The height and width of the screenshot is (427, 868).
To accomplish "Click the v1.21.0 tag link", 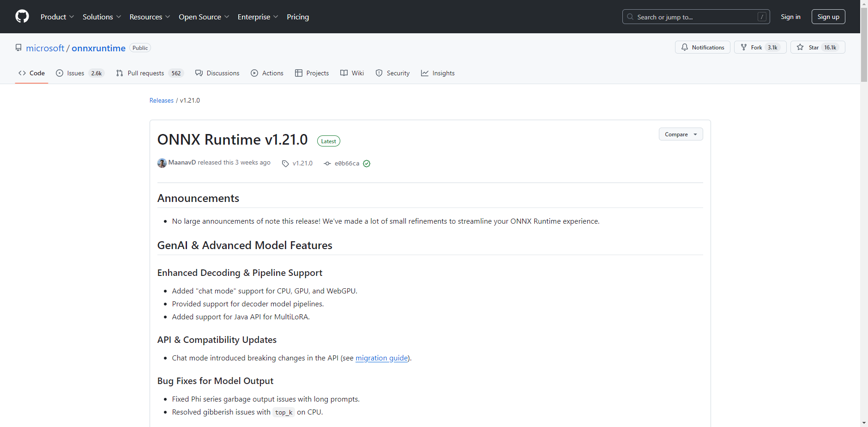I will coord(302,164).
